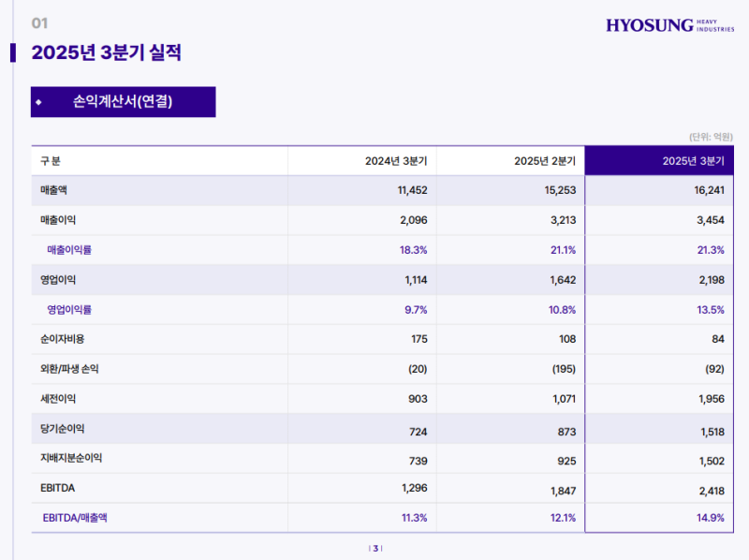Click the 2024년 3분기 column header
The width and height of the screenshot is (749, 560).
point(396,161)
